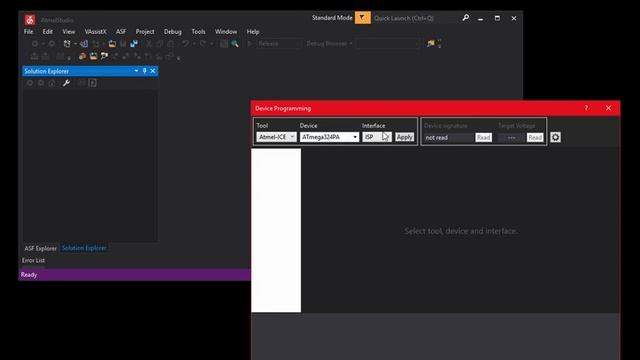Open the View menu
Image resolution: width=640 pixels, height=360 pixels.
click(x=69, y=31)
